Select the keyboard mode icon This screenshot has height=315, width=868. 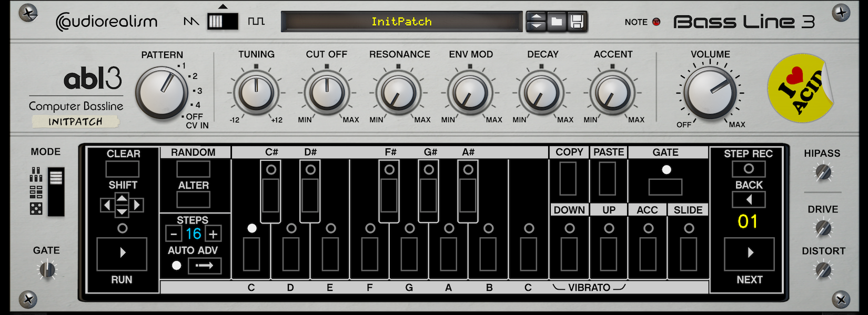pyautogui.click(x=36, y=175)
